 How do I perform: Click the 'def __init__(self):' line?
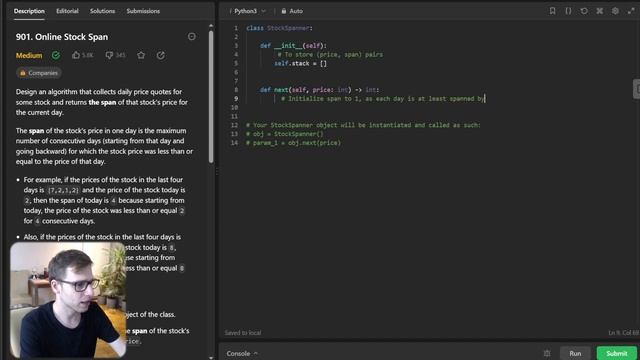coord(293,46)
